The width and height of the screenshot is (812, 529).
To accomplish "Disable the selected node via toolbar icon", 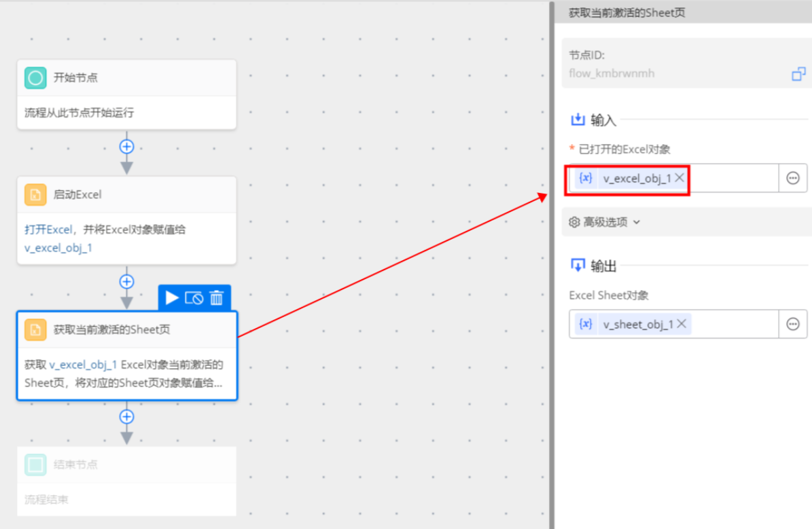I will click(194, 298).
